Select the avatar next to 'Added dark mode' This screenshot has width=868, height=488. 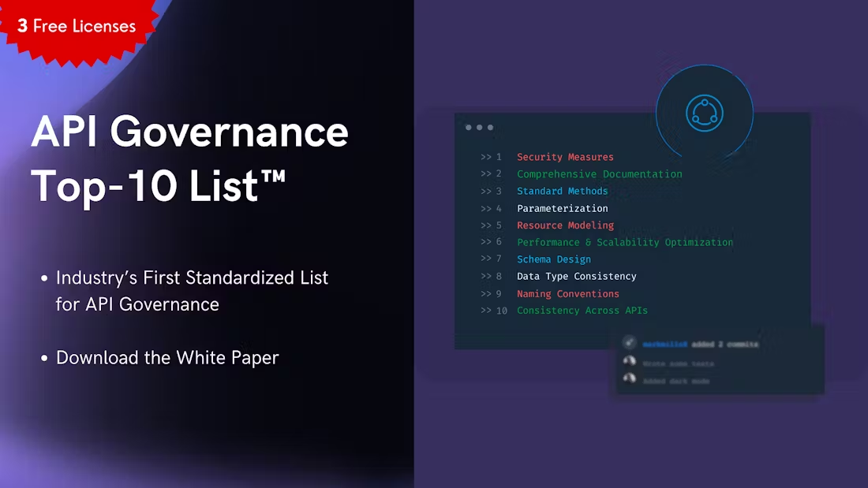pos(629,379)
